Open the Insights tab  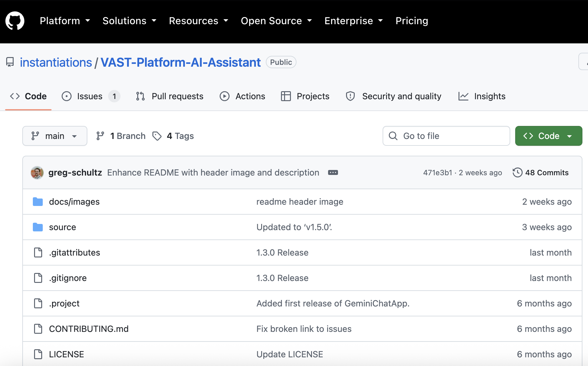(x=482, y=96)
